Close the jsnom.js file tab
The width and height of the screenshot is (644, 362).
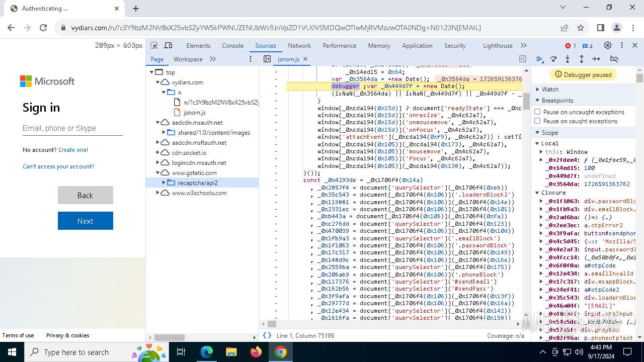[305, 59]
